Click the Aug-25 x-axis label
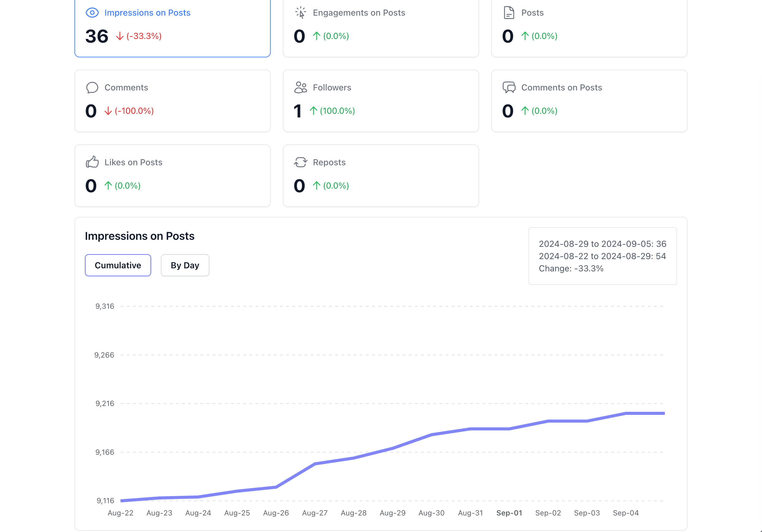 (x=237, y=513)
